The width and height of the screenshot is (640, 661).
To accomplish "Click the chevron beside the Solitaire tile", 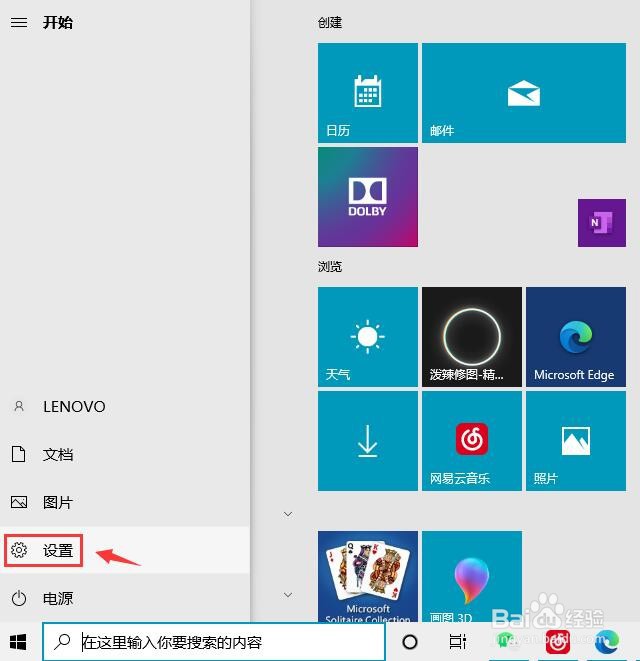I will click(x=288, y=595).
